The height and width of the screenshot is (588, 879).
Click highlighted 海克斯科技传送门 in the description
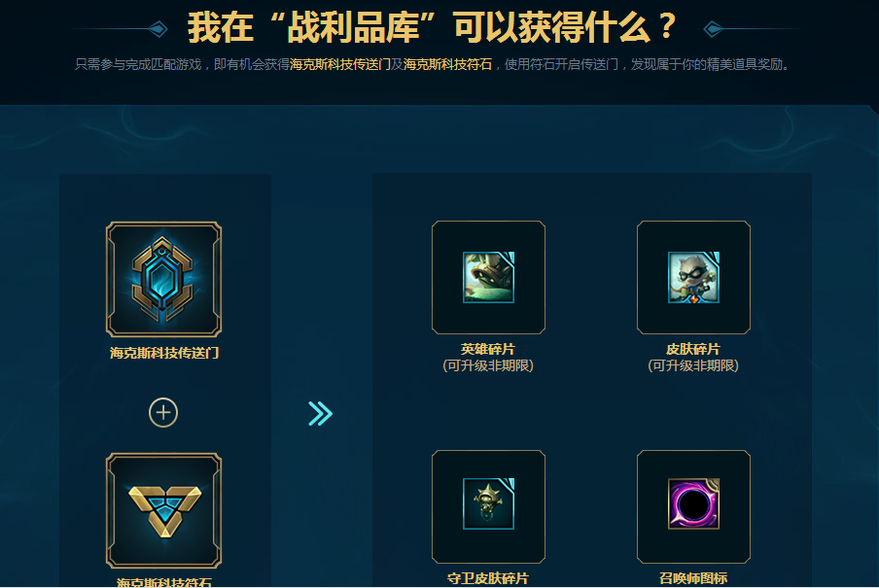point(340,64)
